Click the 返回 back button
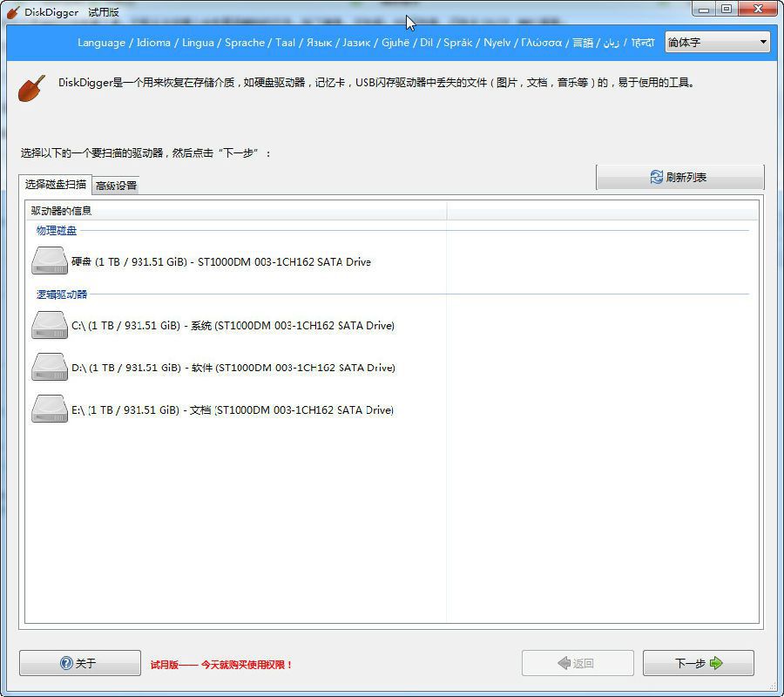Viewport: 784px width, 697px height. coord(578,663)
